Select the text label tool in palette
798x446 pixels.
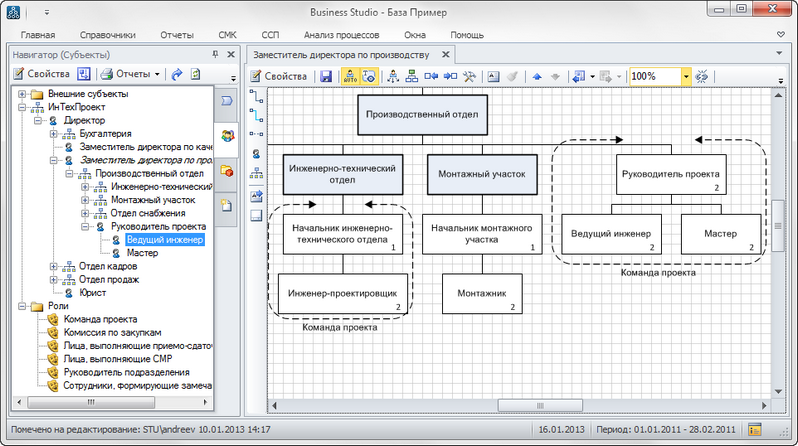256,196
